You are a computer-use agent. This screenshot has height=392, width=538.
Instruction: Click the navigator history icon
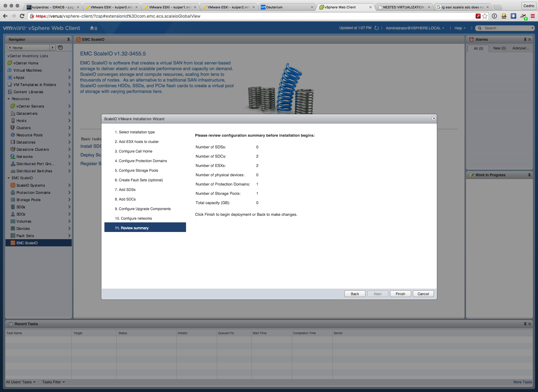(60, 48)
